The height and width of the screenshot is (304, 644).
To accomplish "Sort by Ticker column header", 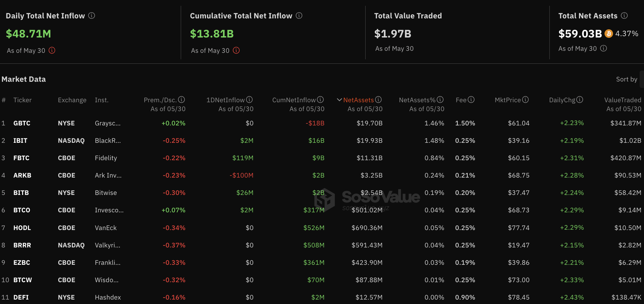I will [x=22, y=100].
